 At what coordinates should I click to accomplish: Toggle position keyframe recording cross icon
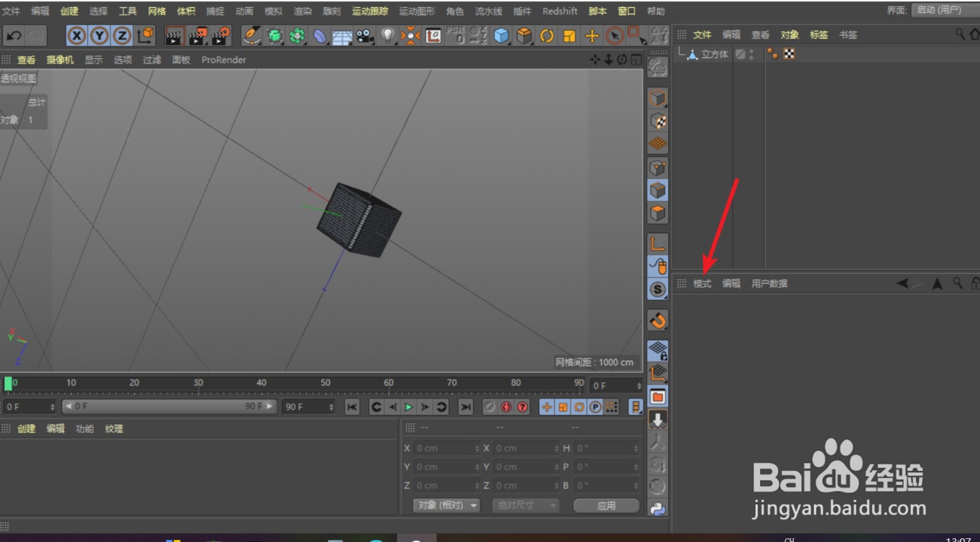coord(546,407)
